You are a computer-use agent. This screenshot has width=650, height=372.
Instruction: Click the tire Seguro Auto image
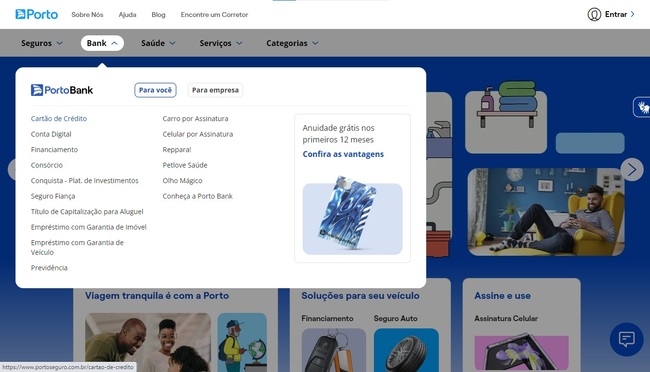[406, 350]
